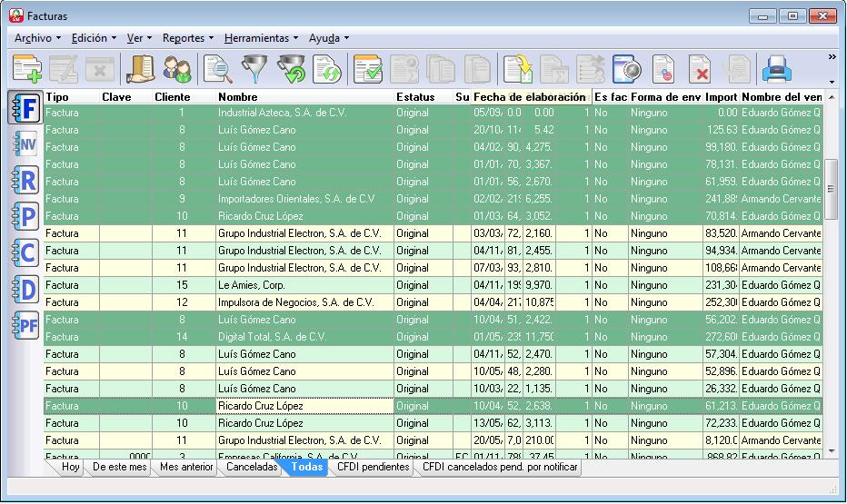Select the F (Facturas) notebook sidebar icon
The width and height of the screenshot is (847, 504).
tap(25, 108)
